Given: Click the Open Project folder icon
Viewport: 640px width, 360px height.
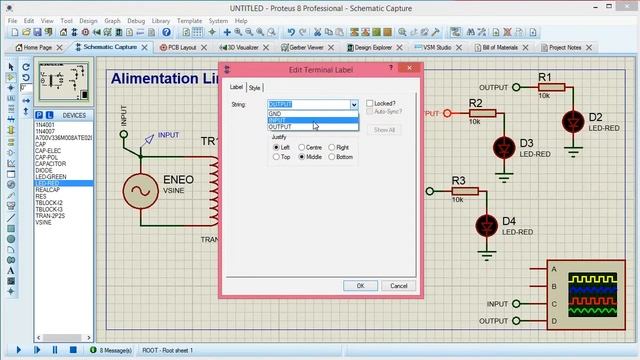Looking at the screenshot, I should coord(26,32).
